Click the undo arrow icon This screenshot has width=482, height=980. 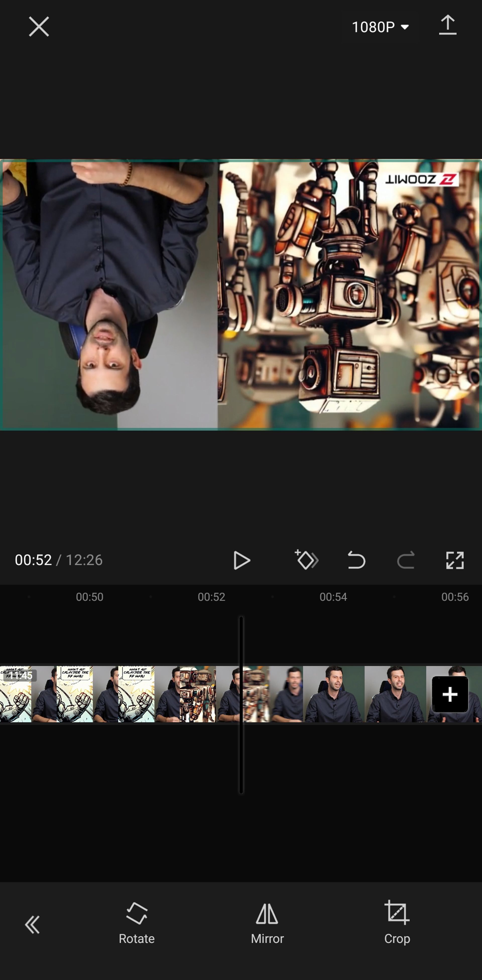pyautogui.click(x=356, y=560)
